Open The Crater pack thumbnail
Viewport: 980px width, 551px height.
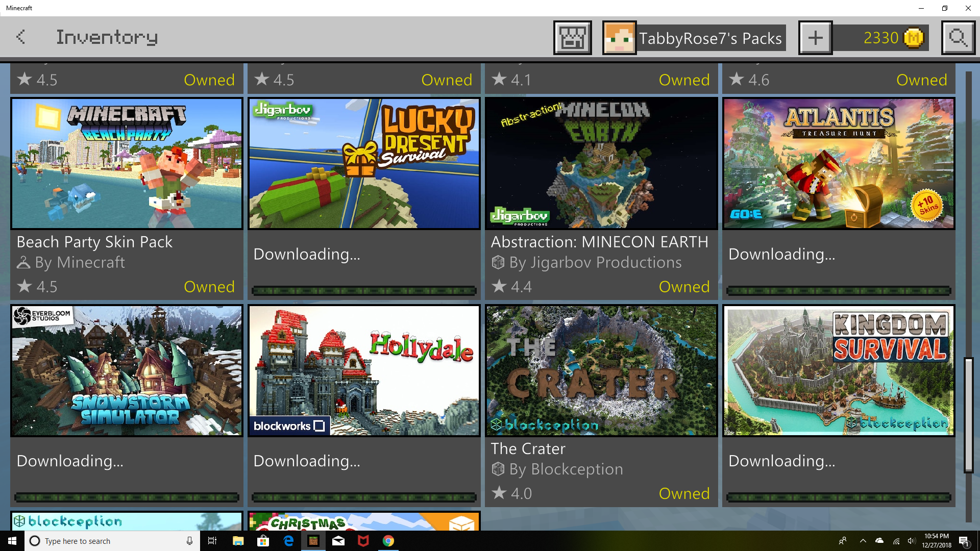601,370
